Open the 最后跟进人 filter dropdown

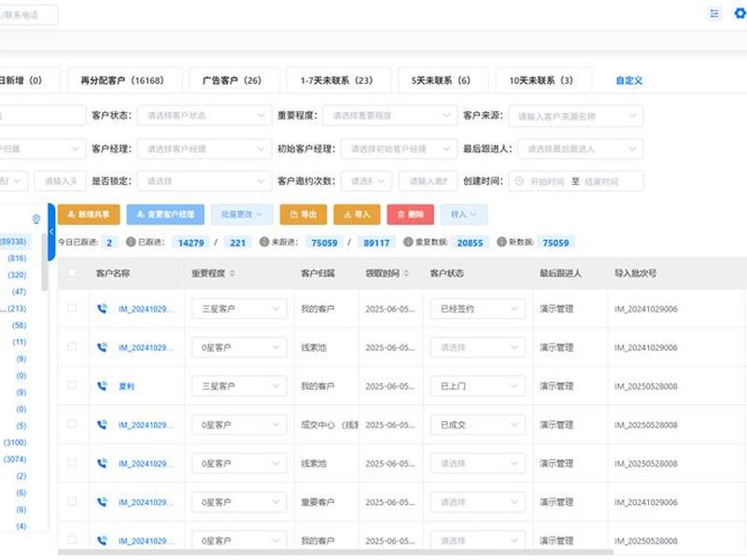[x=580, y=148]
